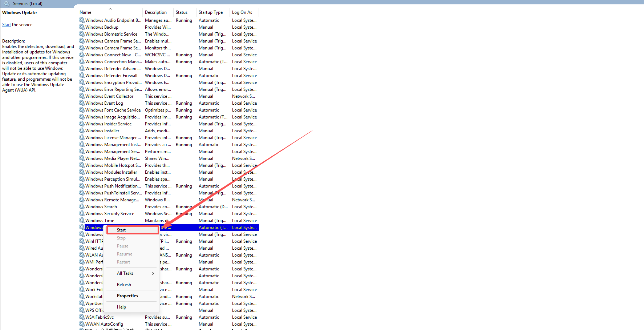Viewport: 644px width, 330px height.
Task: Select the Windows Defender Firewall service icon
Action: (x=82, y=76)
